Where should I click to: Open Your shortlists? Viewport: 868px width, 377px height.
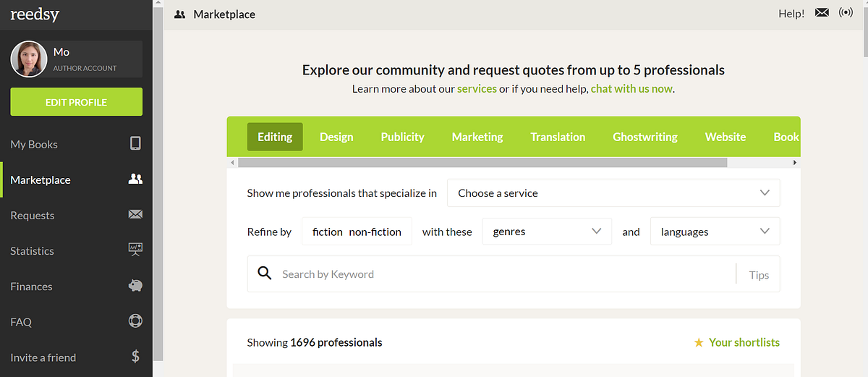[744, 342]
